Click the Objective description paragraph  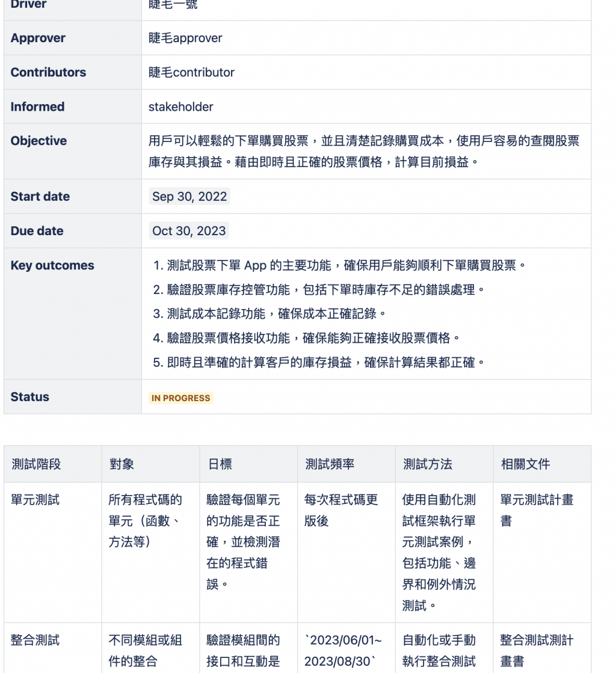click(364, 151)
